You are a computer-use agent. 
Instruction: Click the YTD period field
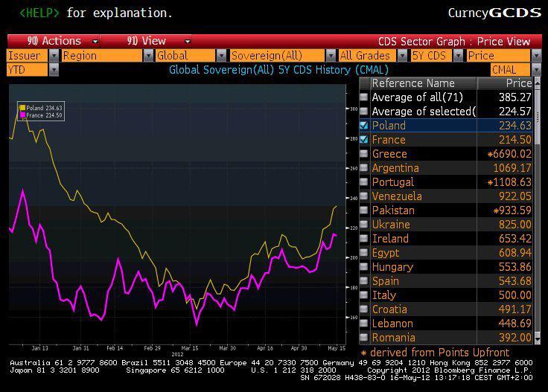click(x=28, y=70)
